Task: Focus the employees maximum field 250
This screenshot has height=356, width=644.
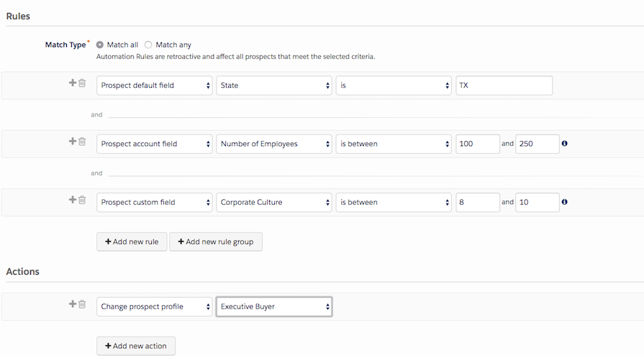Action: click(x=538, y=144)
